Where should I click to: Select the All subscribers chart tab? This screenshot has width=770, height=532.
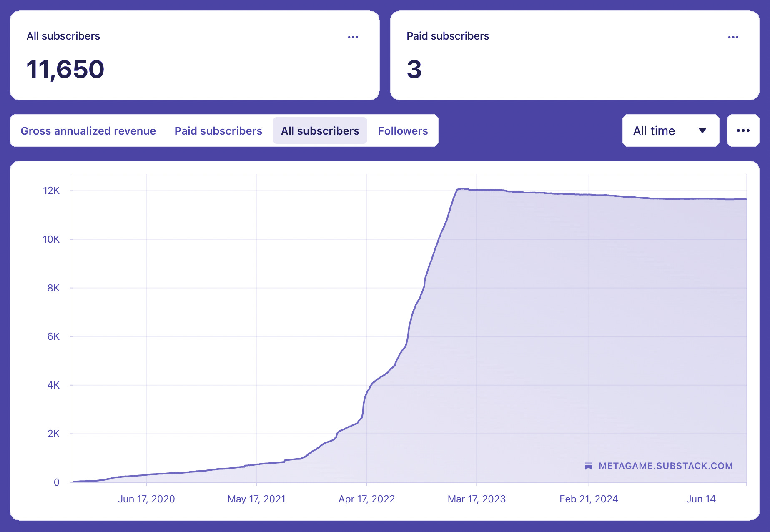pos(320,130)
